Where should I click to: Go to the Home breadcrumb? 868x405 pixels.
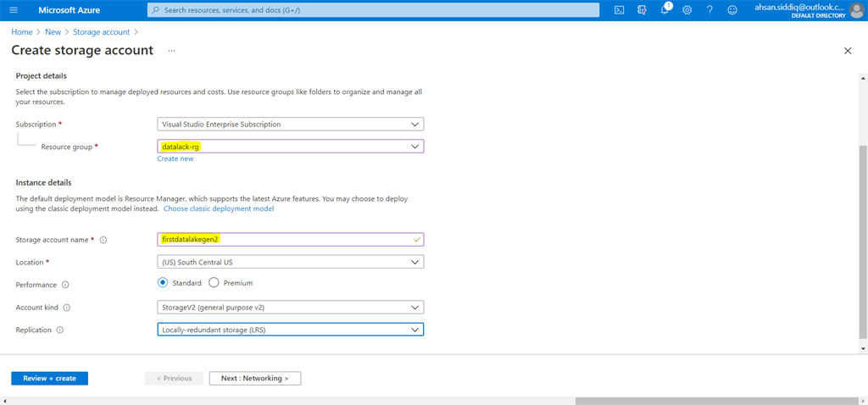coord(21,32)
